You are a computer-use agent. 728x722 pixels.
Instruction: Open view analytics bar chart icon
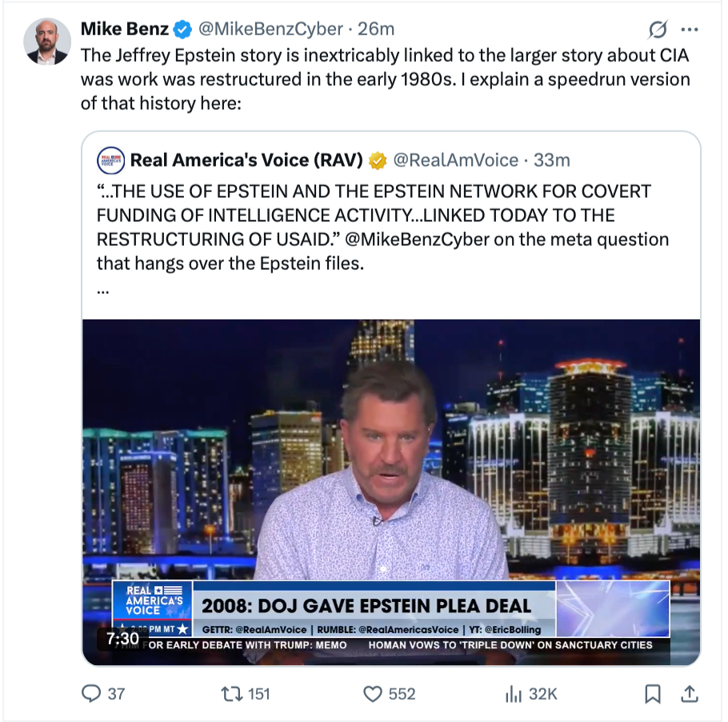[513, 693]
